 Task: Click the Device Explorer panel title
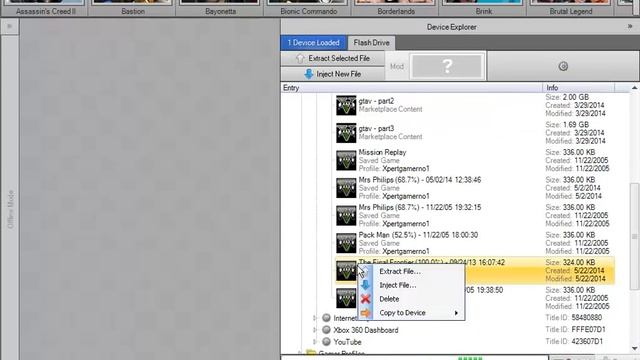[x=451, y=27]
